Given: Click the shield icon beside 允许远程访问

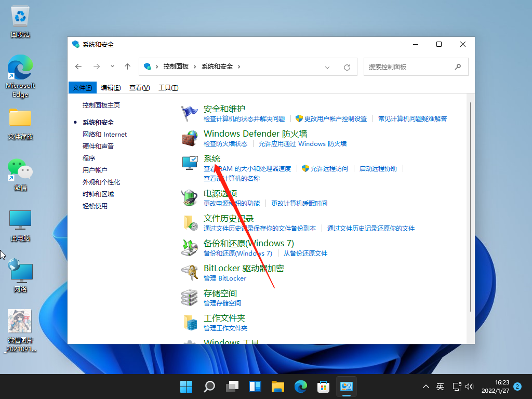Looking at the screenshot, I should pos(304,168).
